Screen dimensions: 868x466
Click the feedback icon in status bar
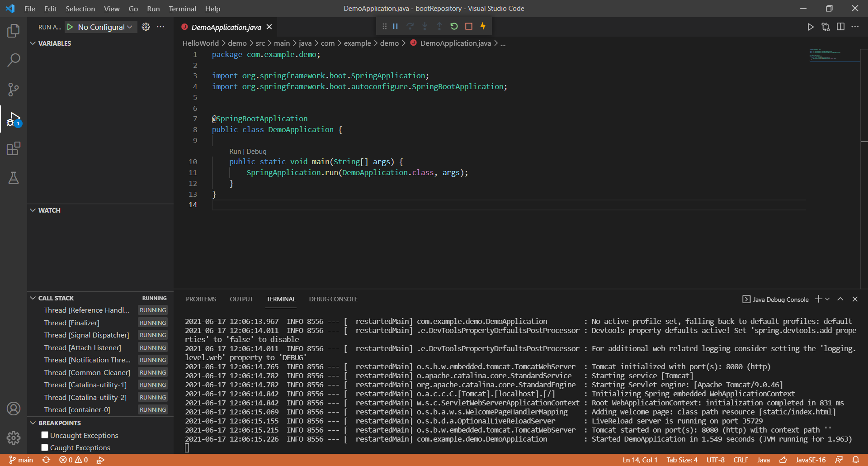click(x=839, y=460)
